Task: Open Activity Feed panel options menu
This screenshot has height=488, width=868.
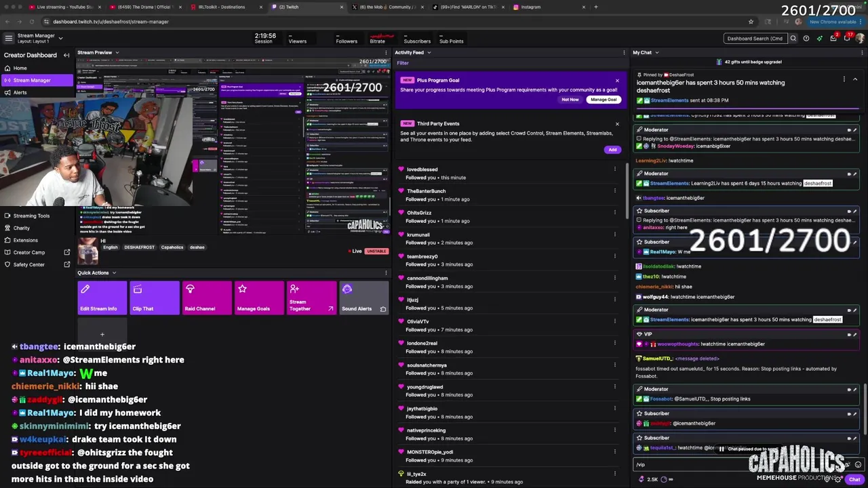Action: click(624, 52)
